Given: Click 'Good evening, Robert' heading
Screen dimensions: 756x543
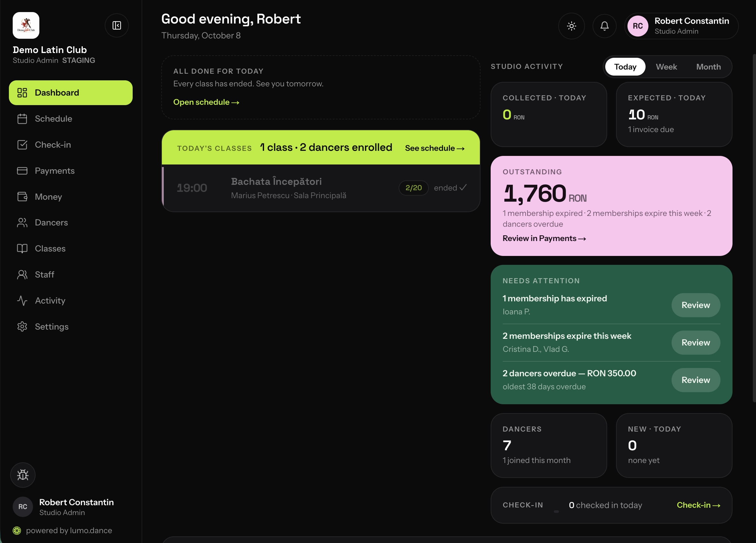Looking at the screenshot, I should 231,19.
